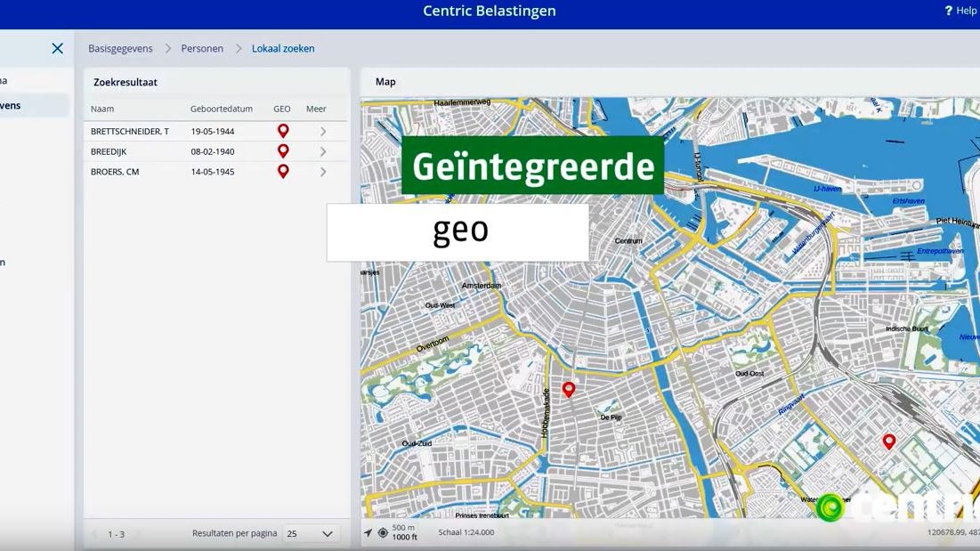Click the map pin in the southeast

(x=888, y=441)
